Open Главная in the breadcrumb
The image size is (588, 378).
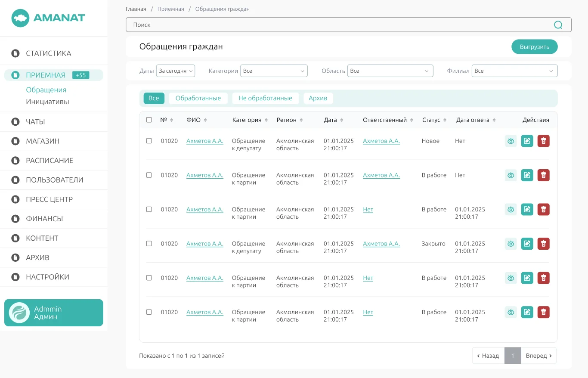[136, 9]
